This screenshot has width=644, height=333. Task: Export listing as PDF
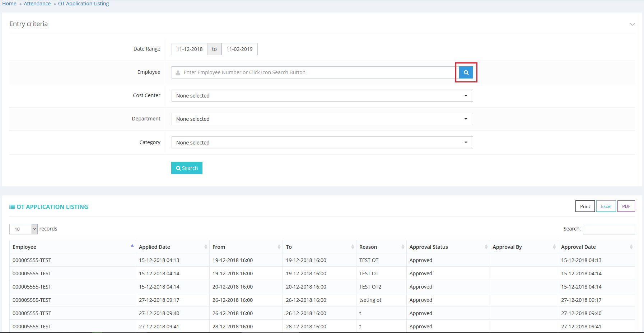click(626, 206)
